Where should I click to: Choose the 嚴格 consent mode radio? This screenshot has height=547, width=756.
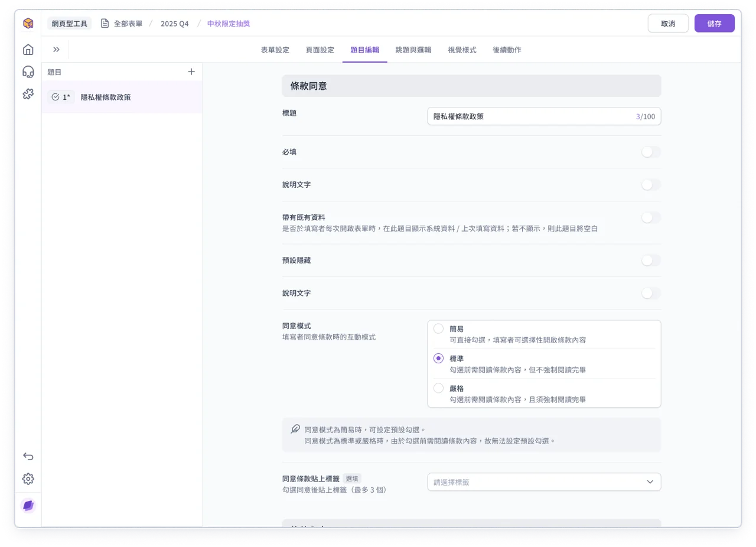pyautogui.click(x=438, y=388)
